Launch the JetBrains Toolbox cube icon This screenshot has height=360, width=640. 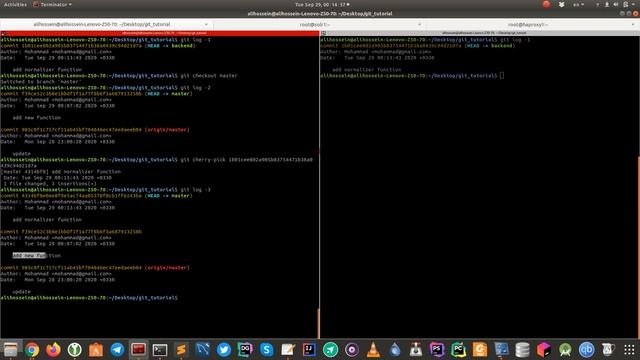click(x=544, y=350)
